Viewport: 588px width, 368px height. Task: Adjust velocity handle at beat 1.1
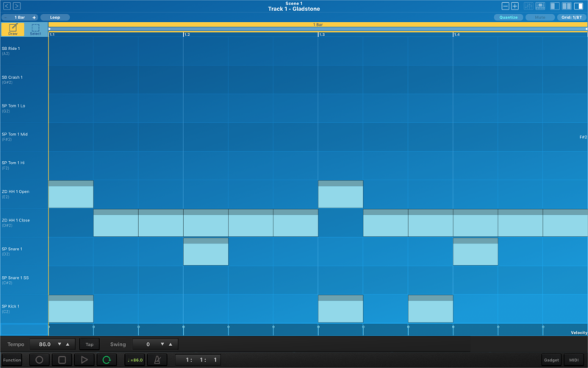[49, 328]
